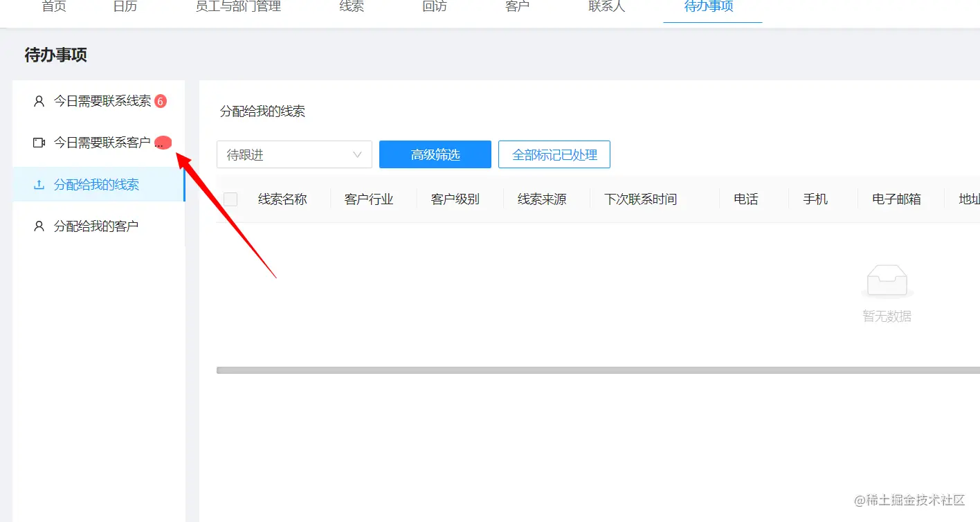Open the 客户 tab
This screenshot has width=980, height=522.
coord(518,7)
